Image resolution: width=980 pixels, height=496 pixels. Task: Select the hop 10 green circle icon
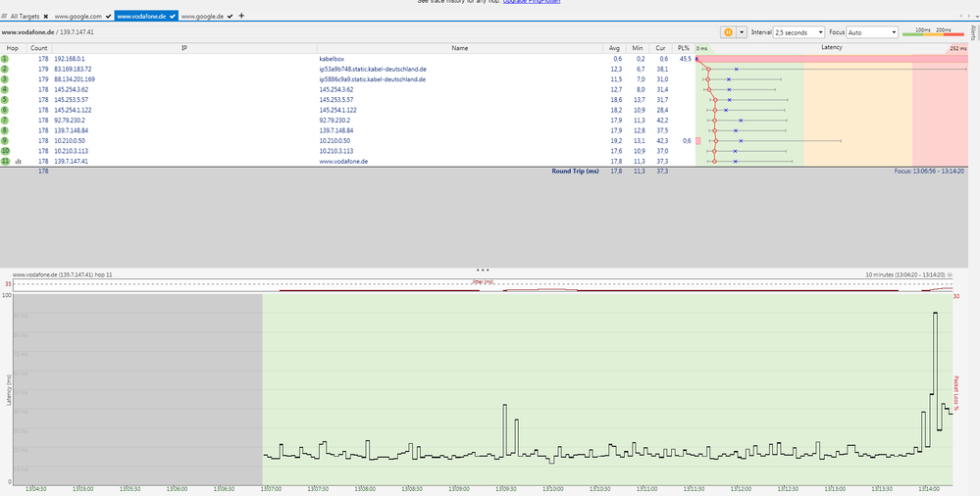pyautogui.click(x=5, y=151)
